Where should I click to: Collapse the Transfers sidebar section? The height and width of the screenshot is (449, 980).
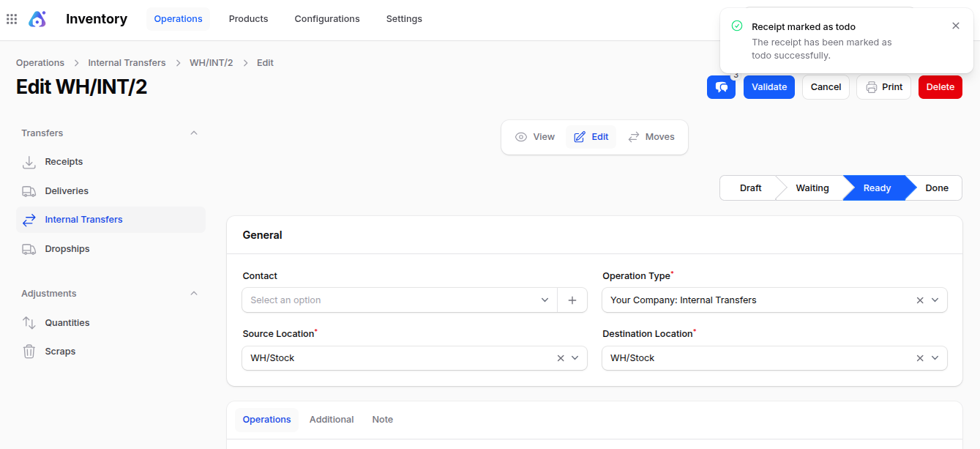tap(194, 133)
